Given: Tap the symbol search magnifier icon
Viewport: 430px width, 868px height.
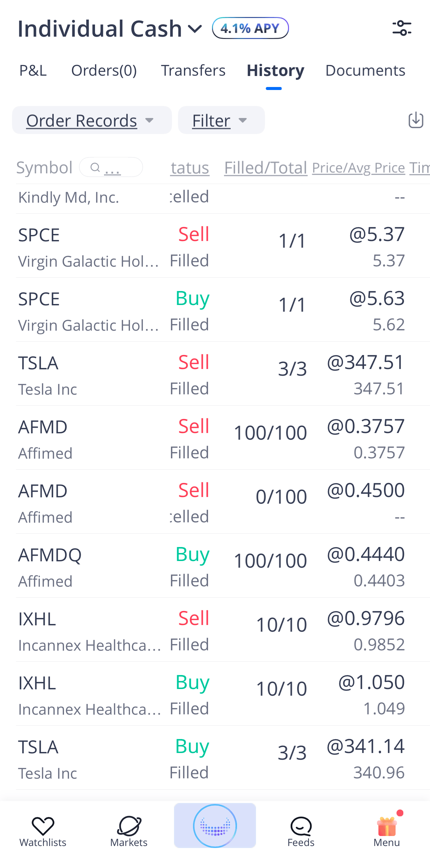Looking at the screenshot, I should (95, 167).
